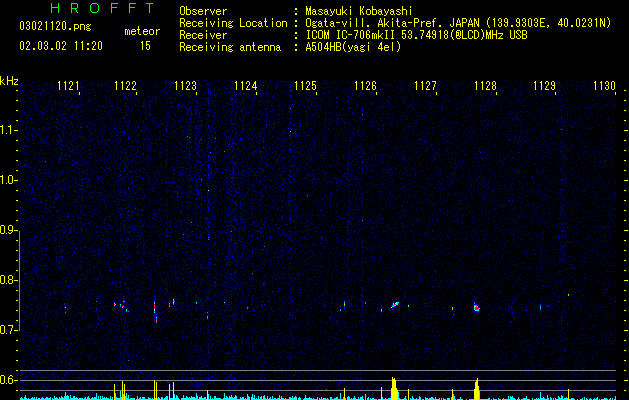The width and height of the screenshot is (629, 400).
Task: Click the 0.7 kHz frequency label
Action: coord(9,330)
